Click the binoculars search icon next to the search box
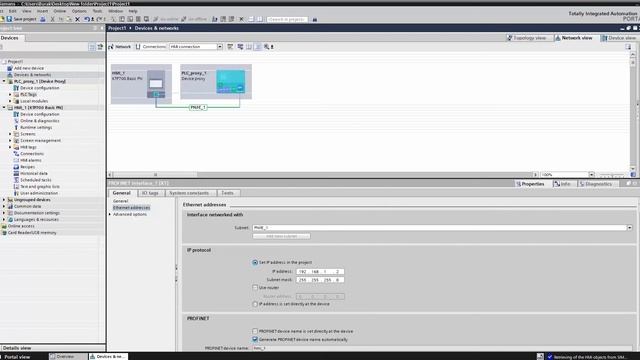Viewport: 640px width, 360px height. click(x=315, y=19)
